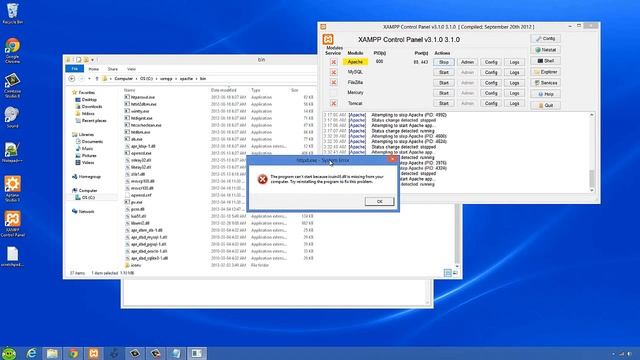This screenshot has height=360, width=640.
Task: Open recent locations dropdown in Explorer
Action: (89, 78)
